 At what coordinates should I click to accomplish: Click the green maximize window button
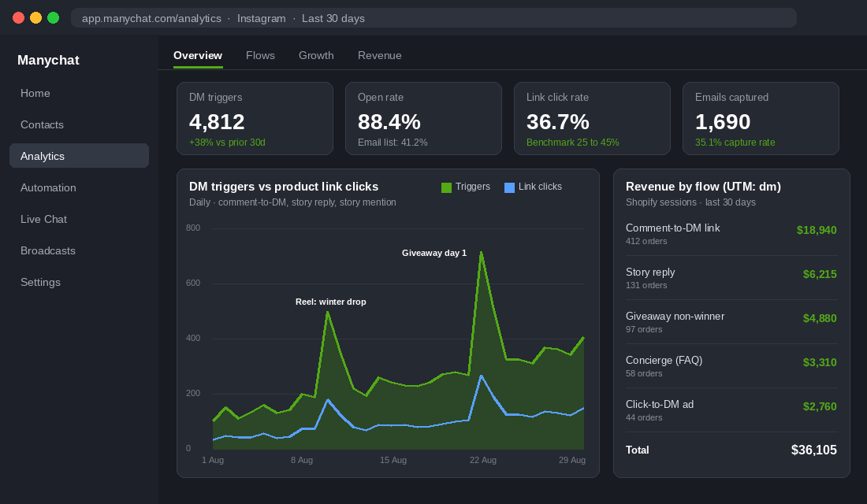pyautogui.click(x=53, y=18)
